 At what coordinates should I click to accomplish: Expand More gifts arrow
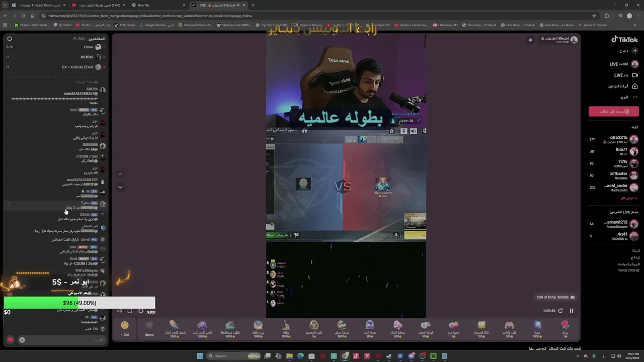149,325
